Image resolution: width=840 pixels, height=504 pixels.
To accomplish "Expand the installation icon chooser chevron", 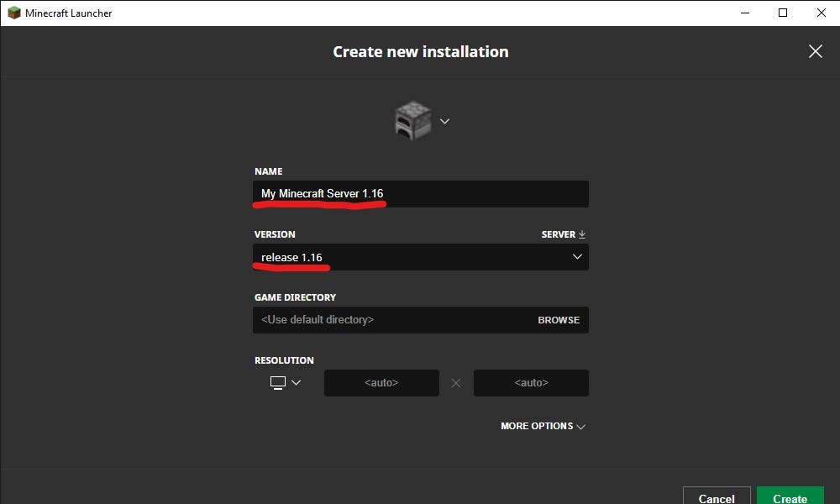I will [444, 121].
